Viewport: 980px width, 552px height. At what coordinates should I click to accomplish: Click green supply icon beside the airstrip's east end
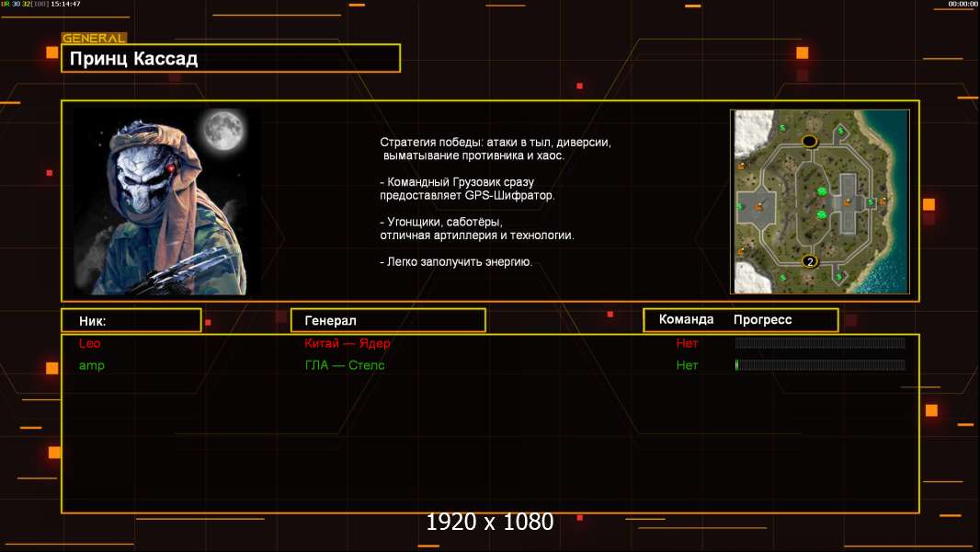[870, 201]
